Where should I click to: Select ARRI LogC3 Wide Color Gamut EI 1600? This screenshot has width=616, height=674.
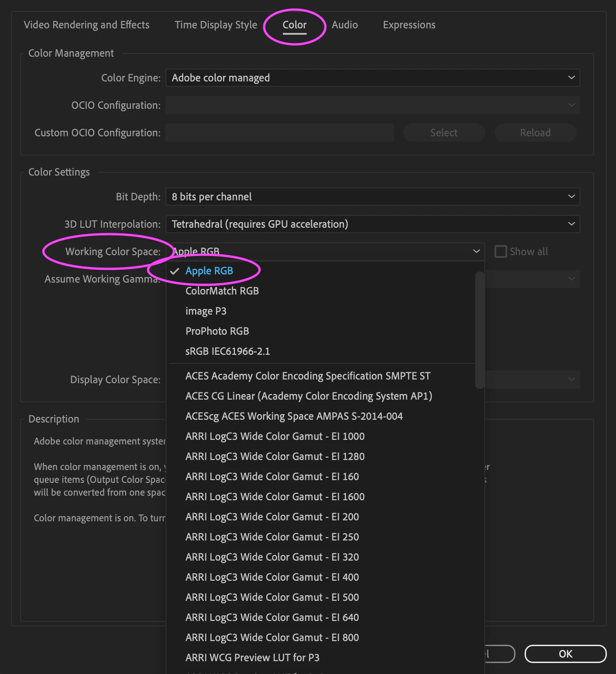320,497
